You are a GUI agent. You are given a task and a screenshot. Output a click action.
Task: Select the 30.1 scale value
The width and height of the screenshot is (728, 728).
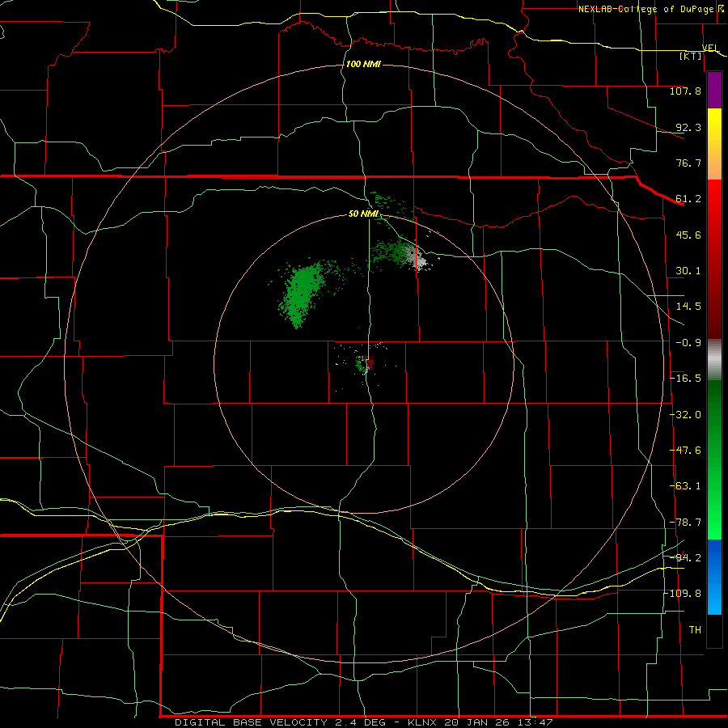pos(688,271)
